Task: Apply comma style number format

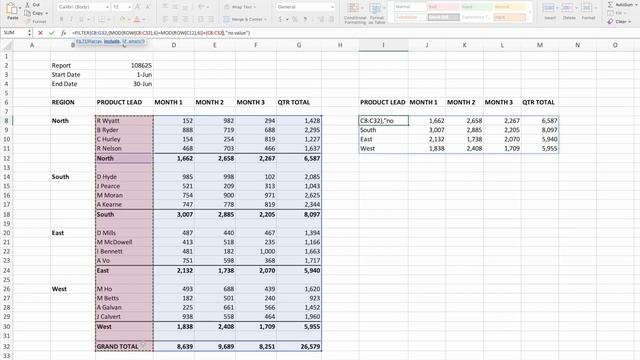Action: (x=305, y=19)
